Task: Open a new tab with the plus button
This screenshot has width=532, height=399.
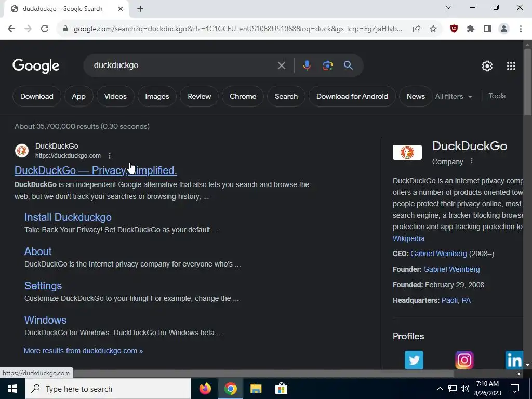Action: 140,9
